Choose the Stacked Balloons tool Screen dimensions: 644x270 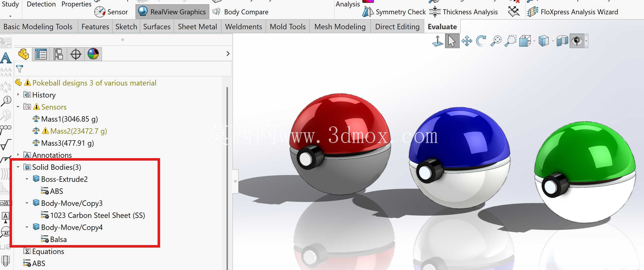(6, 129)
